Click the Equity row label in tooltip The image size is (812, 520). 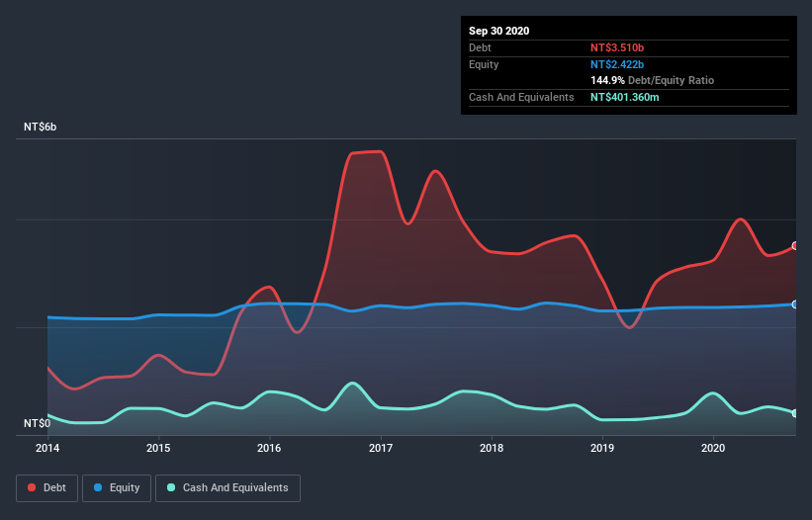tap(484, 64)
